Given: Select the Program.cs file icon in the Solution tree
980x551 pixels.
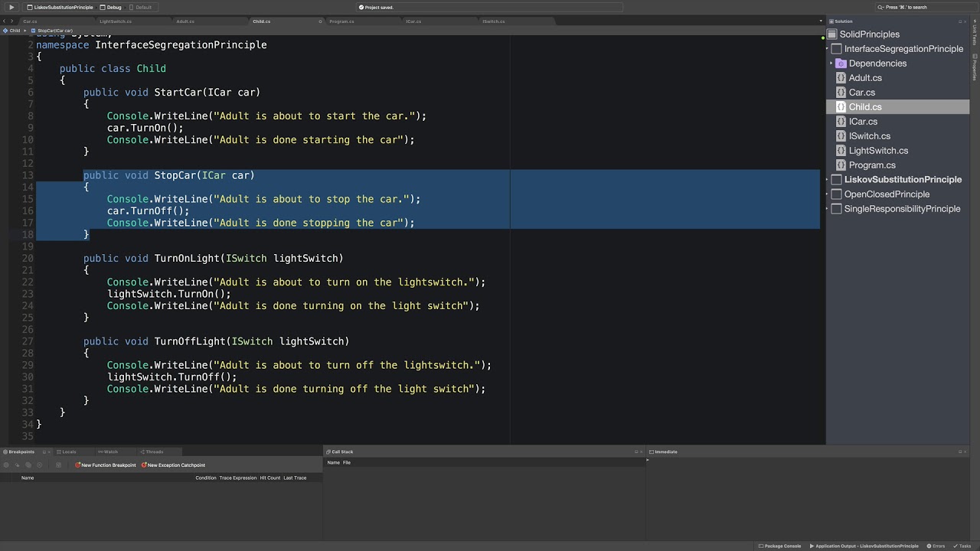Looking at the screenshot, I should tap(841, 165).
